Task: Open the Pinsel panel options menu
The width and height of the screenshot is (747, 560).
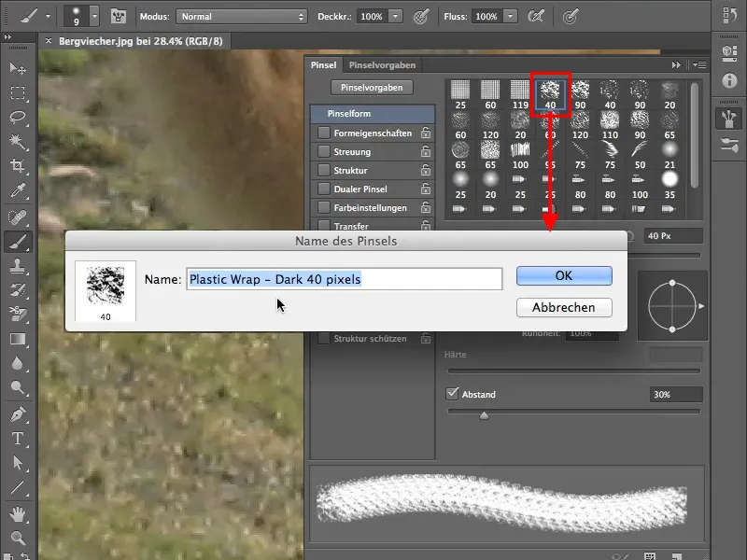Action: click(x=699, y=64)
